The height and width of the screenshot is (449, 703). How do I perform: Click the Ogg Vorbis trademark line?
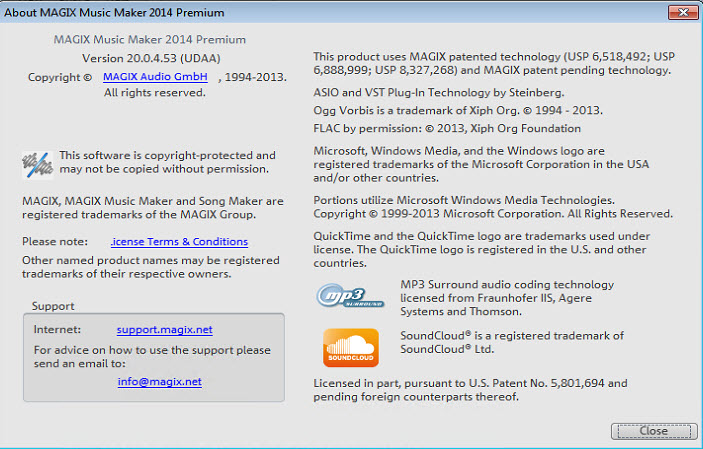pyautogui.click(x=458, y=111)
